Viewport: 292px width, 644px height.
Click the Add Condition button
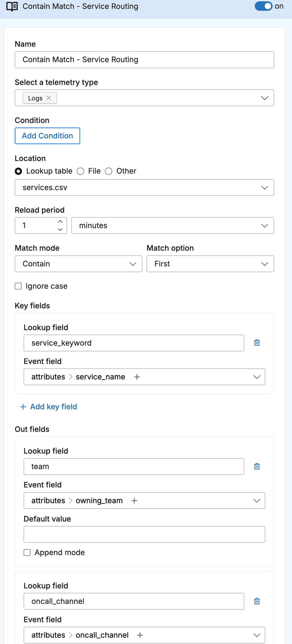(47, 136)
